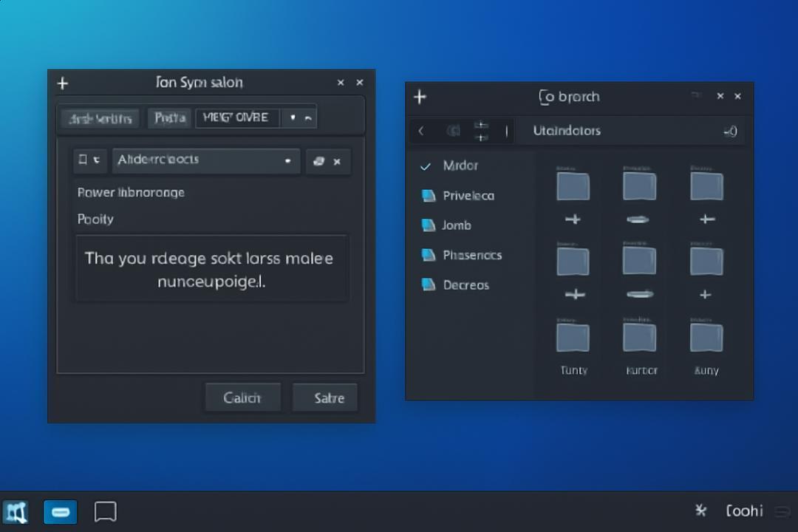Click the plus icon in left window title bar
Screen dimensions: 798x532
click(x=63, y=83)
